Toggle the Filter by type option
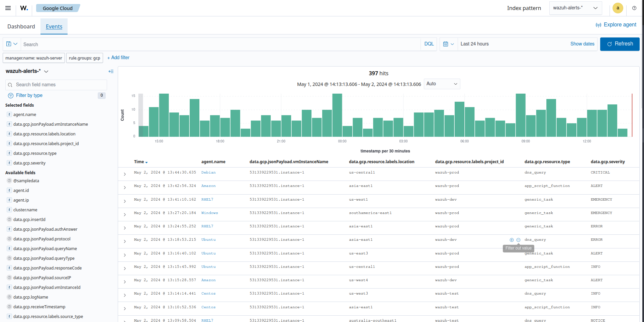Image resolution: width=644 pixels, height=322 pixels. pos(29,95)
